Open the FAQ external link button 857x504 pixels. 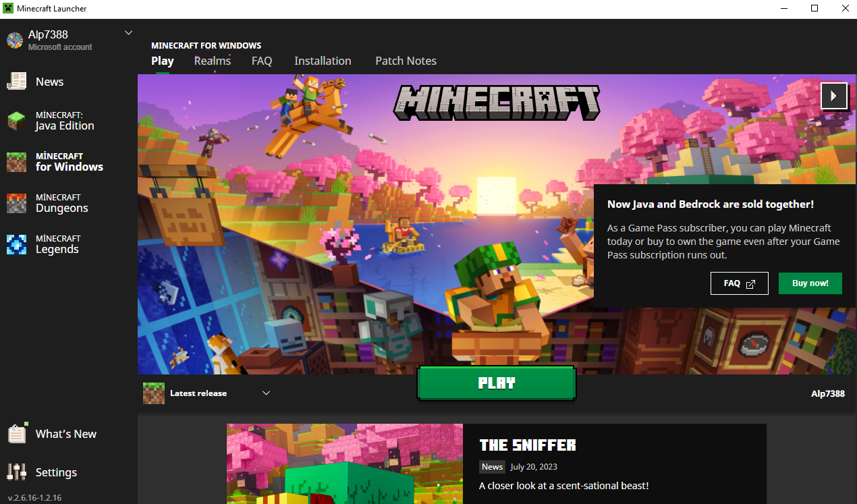point(740,283)
